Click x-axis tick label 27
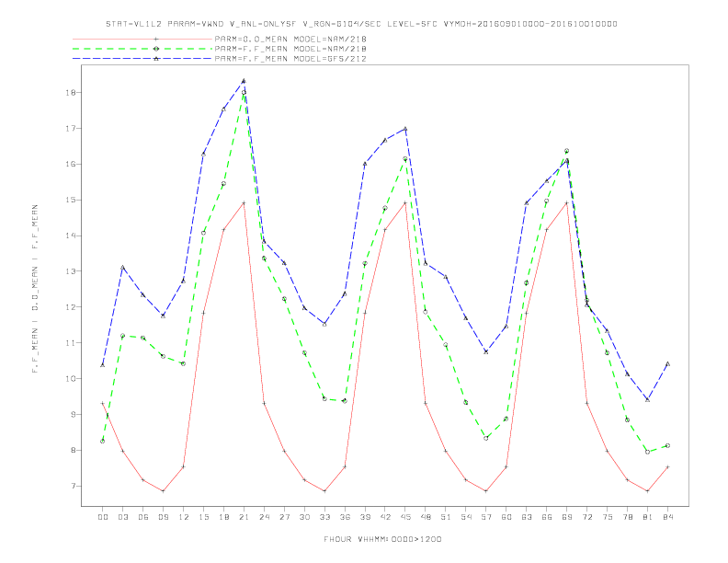This screenshot has width=728, height=563. pos(284,517)
